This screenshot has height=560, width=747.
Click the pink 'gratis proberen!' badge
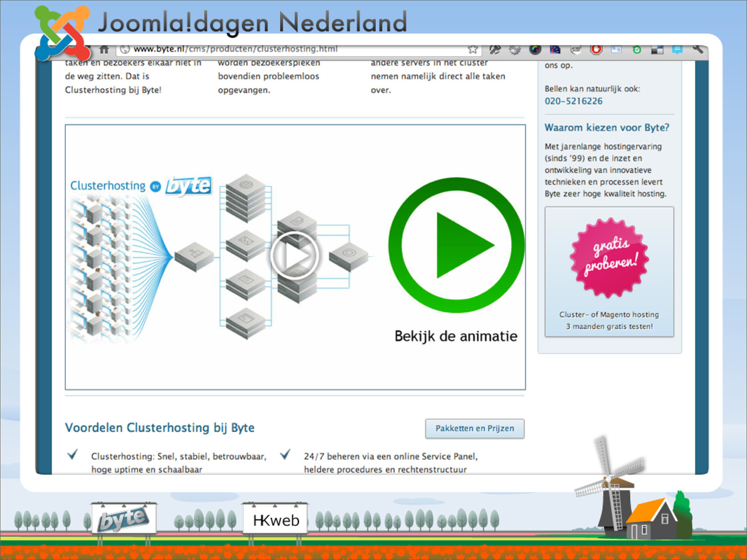click(609, 257)
